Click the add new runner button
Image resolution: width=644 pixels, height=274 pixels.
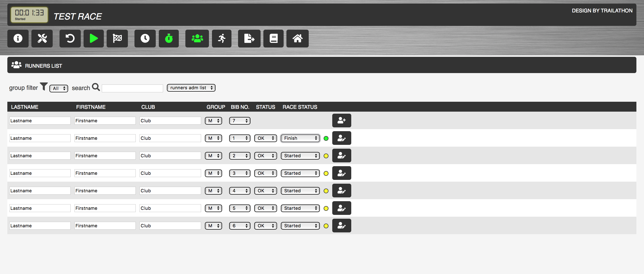[x=341, y=121]
